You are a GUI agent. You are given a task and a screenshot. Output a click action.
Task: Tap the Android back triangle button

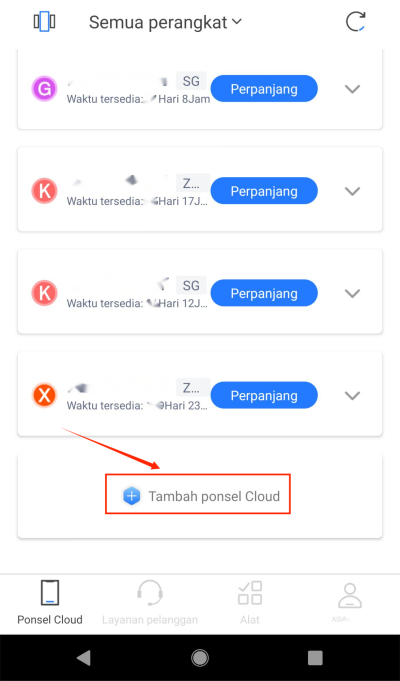click(83, 658)
